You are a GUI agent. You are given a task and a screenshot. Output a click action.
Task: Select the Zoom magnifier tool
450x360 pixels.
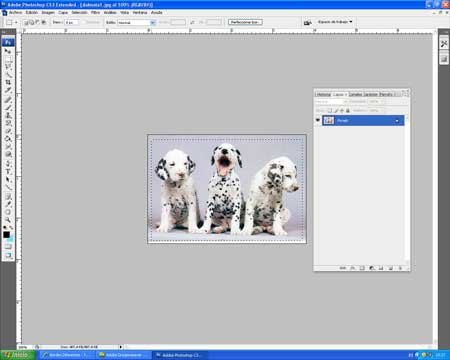click(8, 220)
